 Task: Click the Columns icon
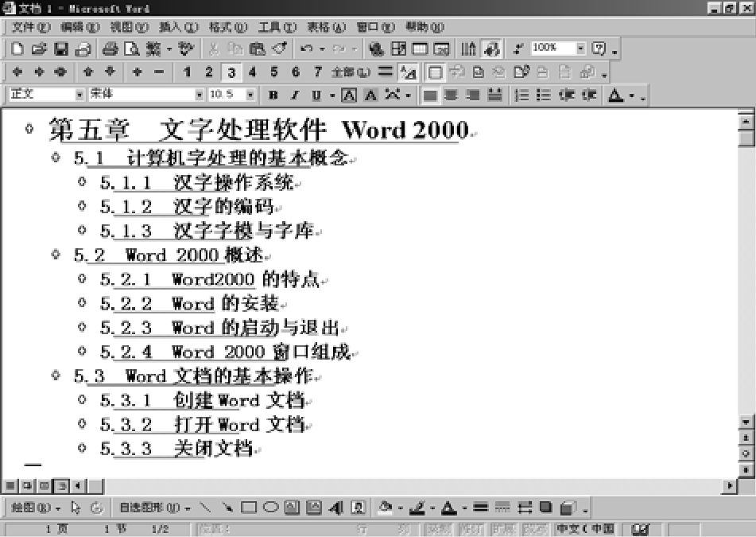[x=468, y=49]
